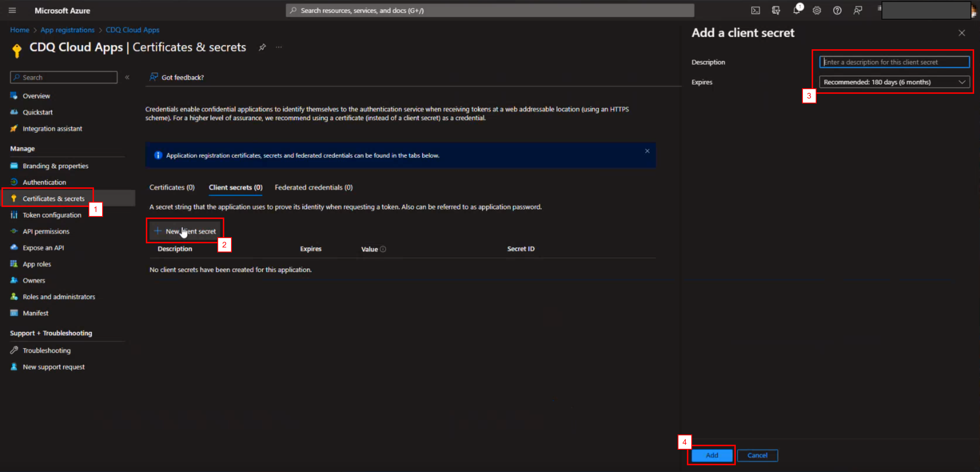Open API permissions
Viewport: 980px width, 472px height.
(46, 231)
